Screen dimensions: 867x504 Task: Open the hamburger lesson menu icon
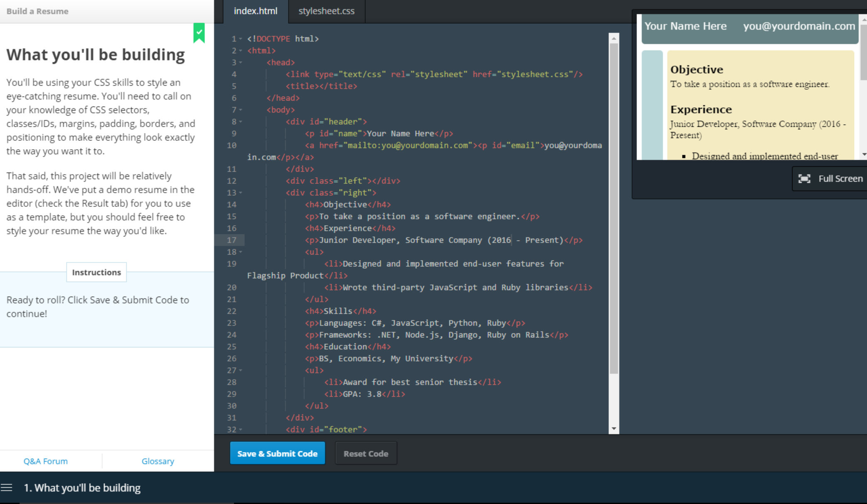(7, 487)
